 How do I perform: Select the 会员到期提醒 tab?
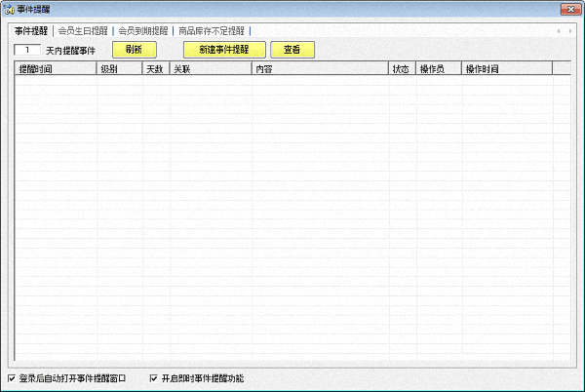click(143, 31)
